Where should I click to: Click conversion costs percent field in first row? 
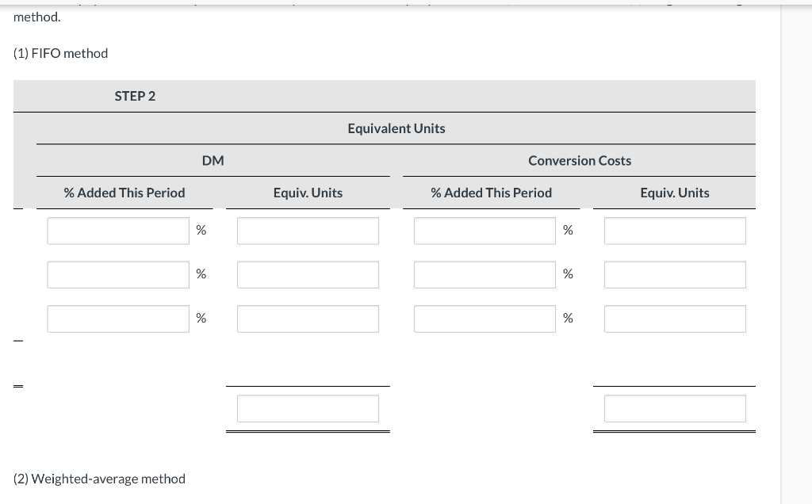tap(485, 231)
